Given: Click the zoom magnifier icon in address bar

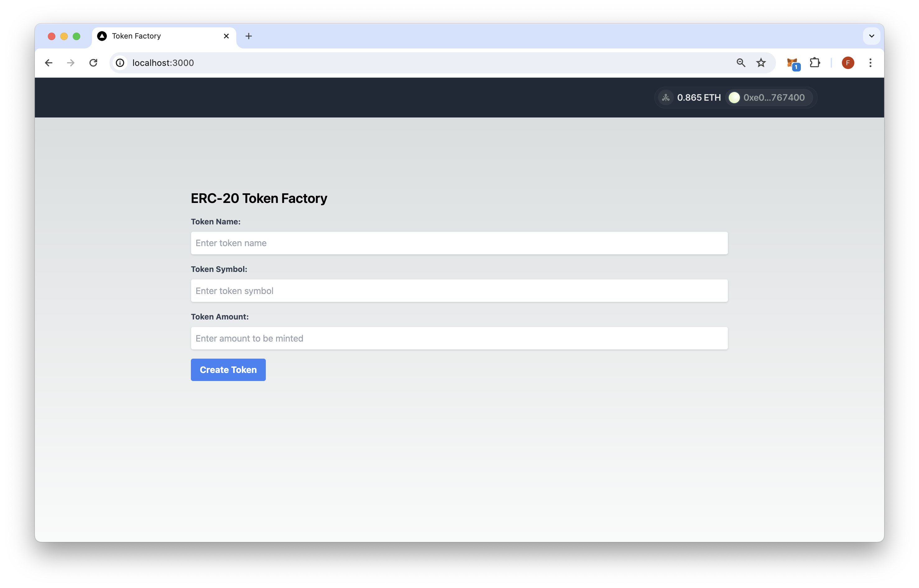Looking at the screenshot, I should (x=741, y=62).
